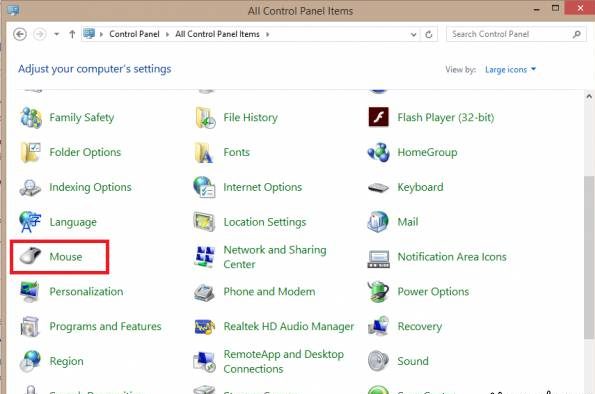This screenshot has width=595, height=394.
Task: Open the Recovery link
Action: 420,326
